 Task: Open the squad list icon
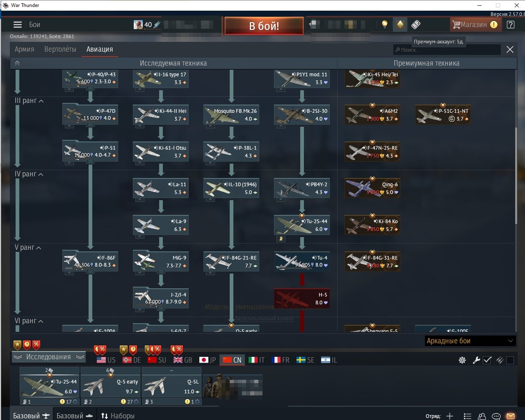[x=467, y=416]
